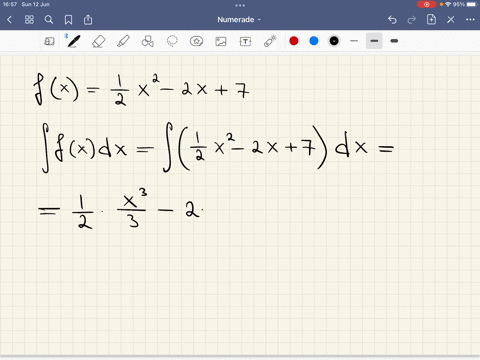Select the Shapes tool
The height and width of the screenshot is (360, 480).
coord(148,41)
